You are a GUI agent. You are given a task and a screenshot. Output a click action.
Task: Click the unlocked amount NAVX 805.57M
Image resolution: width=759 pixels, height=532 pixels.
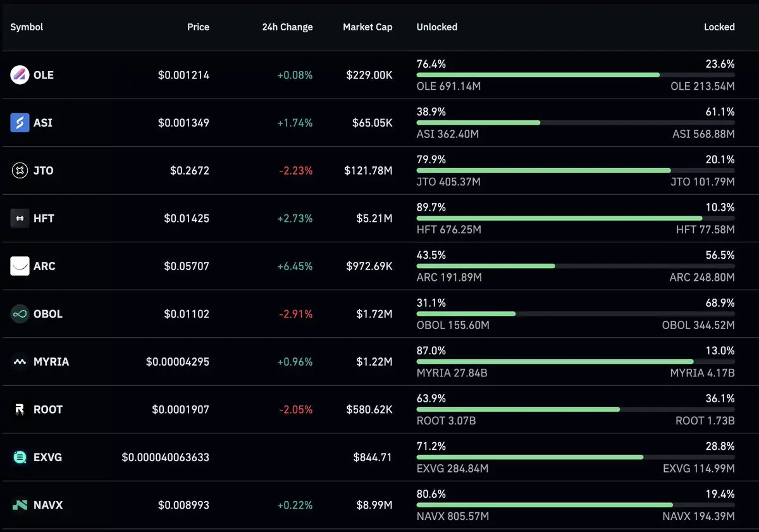click(x=452, y=516)
